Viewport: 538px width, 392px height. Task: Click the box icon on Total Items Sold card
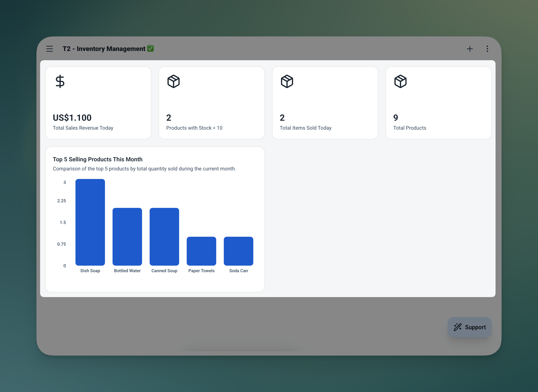(287, 82)
